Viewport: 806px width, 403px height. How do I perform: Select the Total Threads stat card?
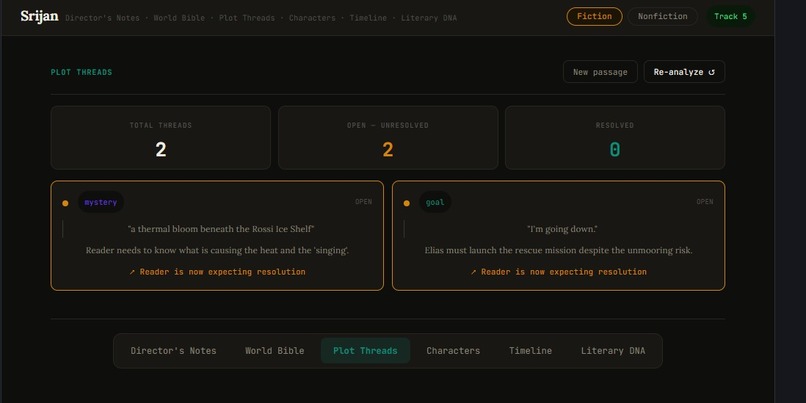coord(160,138)
